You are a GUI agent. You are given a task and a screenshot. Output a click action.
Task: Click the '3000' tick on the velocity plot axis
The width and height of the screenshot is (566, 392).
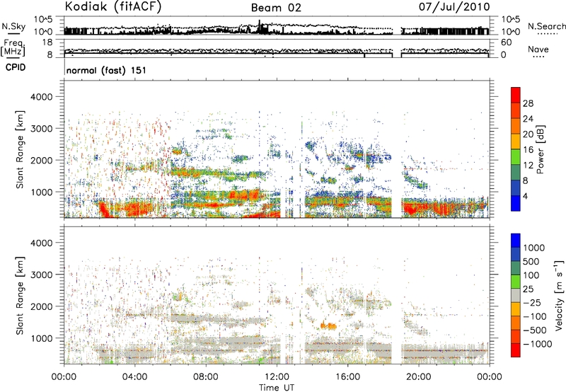(42, 275)
